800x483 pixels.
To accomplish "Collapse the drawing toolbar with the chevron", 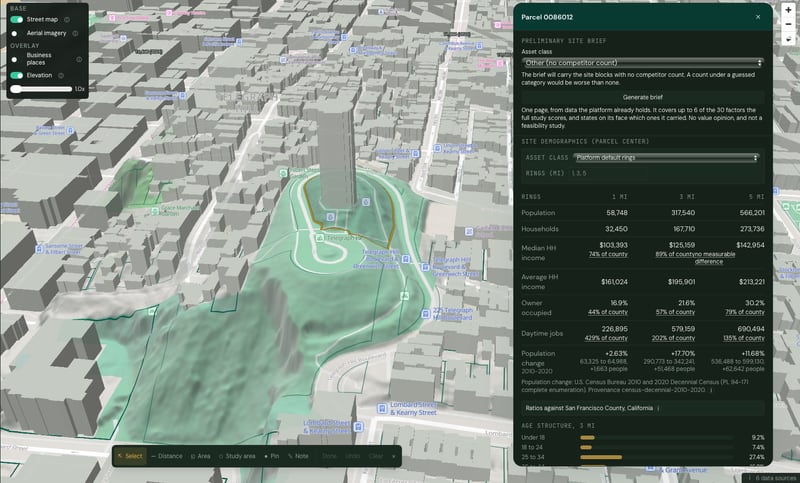I will [393, 456].
